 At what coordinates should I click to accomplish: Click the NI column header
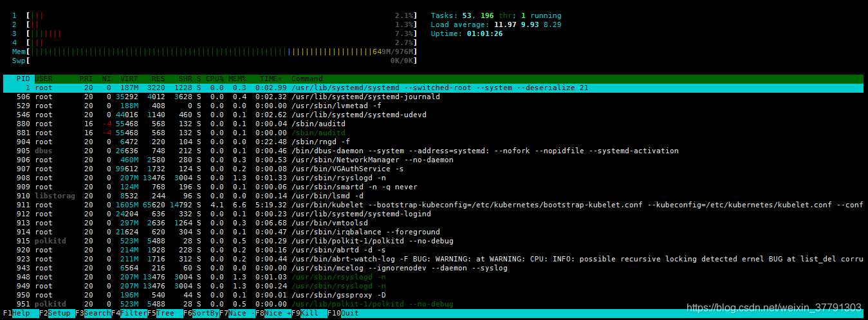106,79
